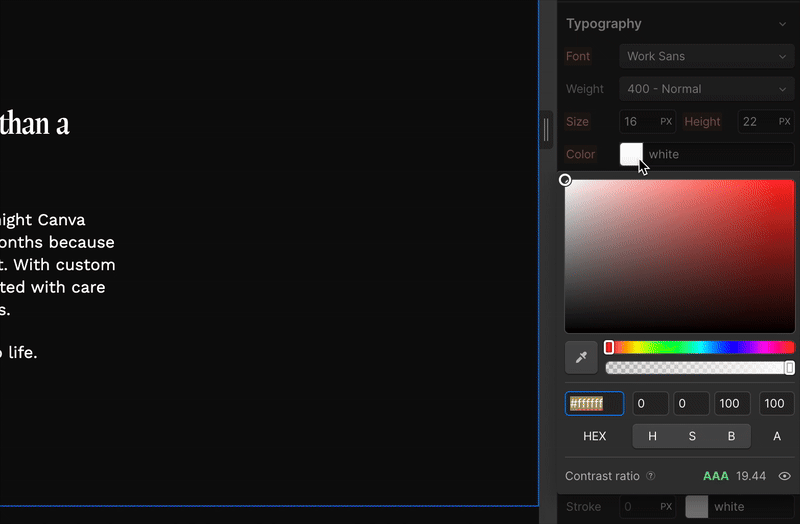Select the H color mode button
800x524 pixels.
652,436
